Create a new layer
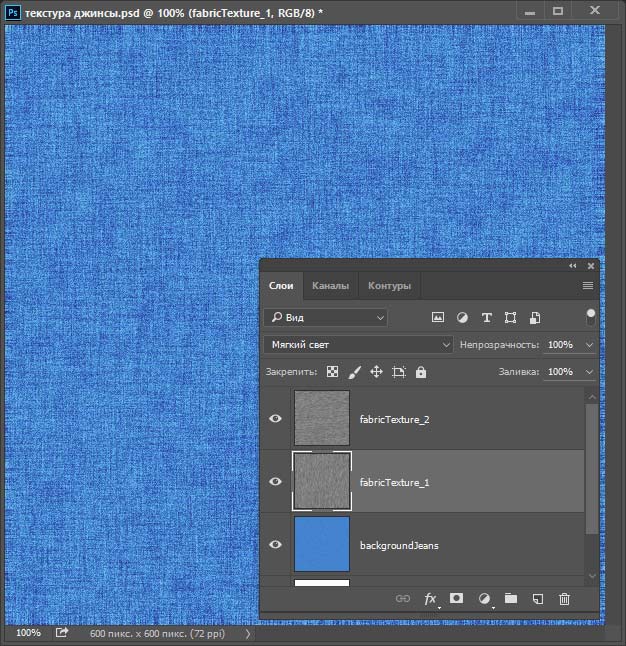This screenshot has height=646, width=626. pos(537,598)
